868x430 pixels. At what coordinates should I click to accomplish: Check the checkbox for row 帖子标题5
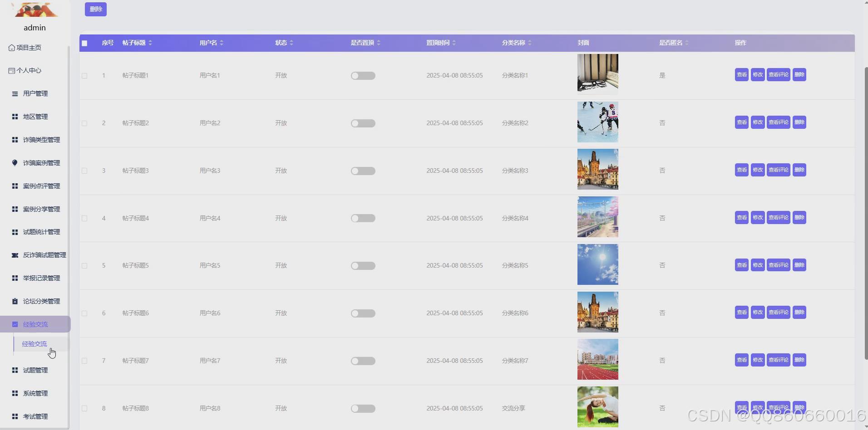click(x=84, y=266)
